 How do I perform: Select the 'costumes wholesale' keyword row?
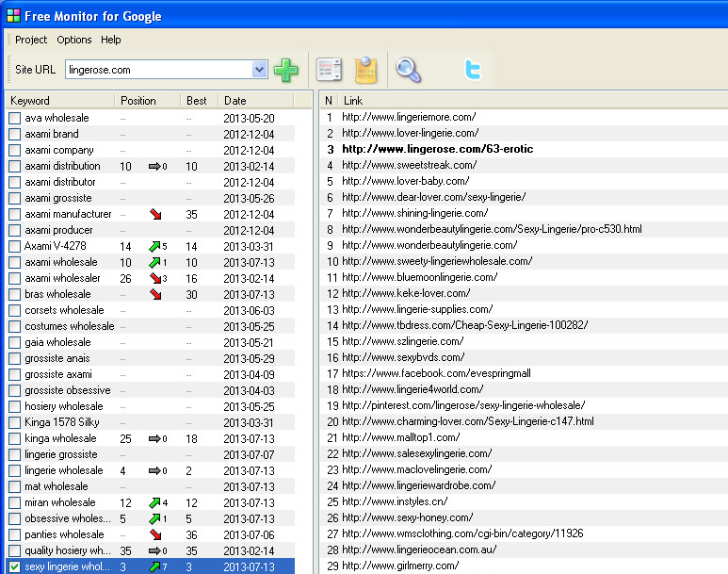pyautogui.click(x=151, y=326)
